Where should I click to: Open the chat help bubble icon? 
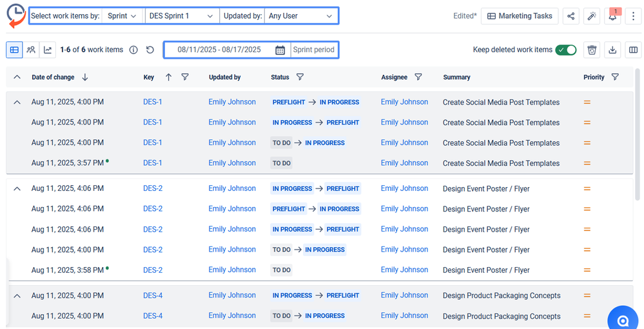point(623,321)
